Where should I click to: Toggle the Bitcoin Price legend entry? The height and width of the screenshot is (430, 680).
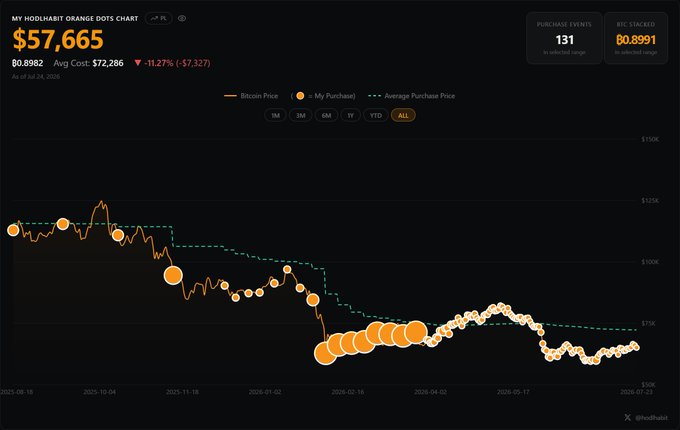251,96
